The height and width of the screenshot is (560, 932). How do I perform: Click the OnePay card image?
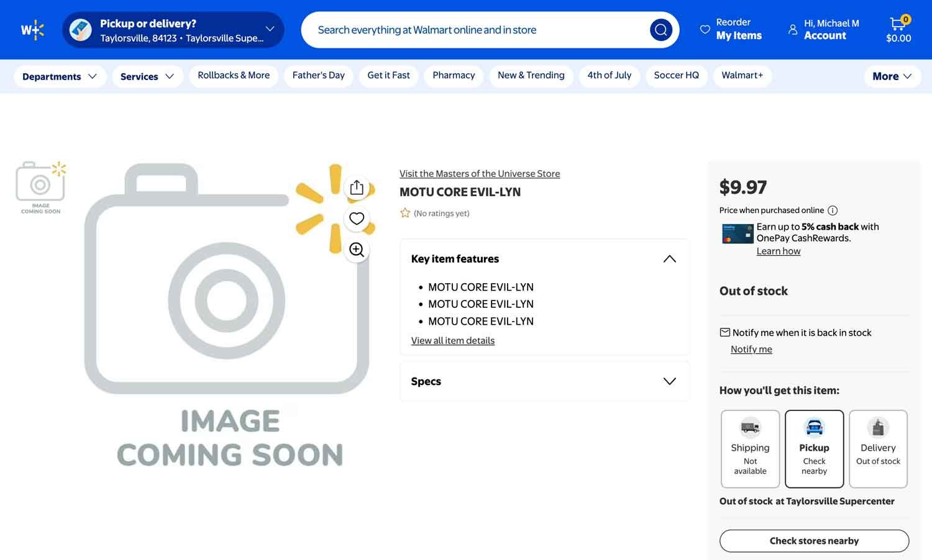(x=738, y=233)
